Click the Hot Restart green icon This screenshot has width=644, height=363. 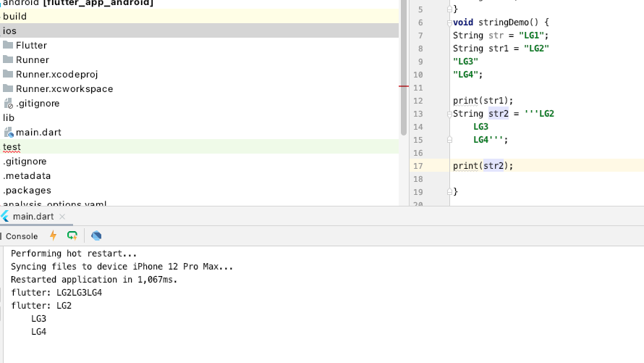coord(72,235)
